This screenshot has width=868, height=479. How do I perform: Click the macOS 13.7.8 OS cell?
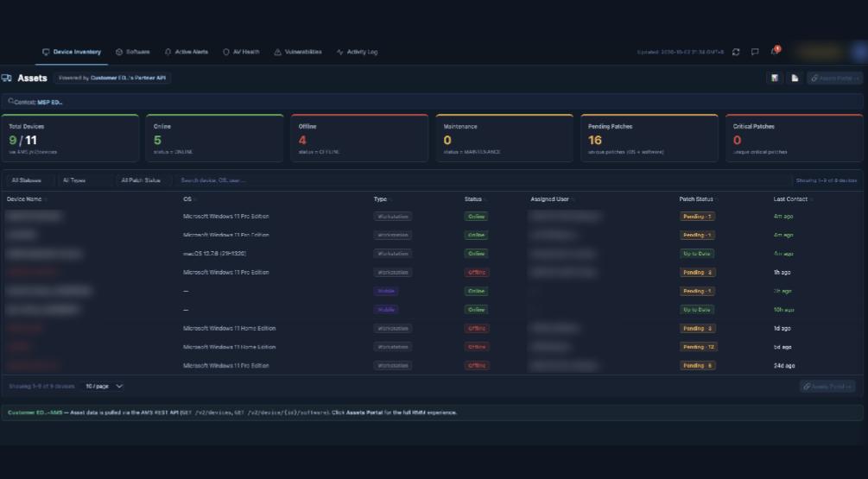coord(215,254)
